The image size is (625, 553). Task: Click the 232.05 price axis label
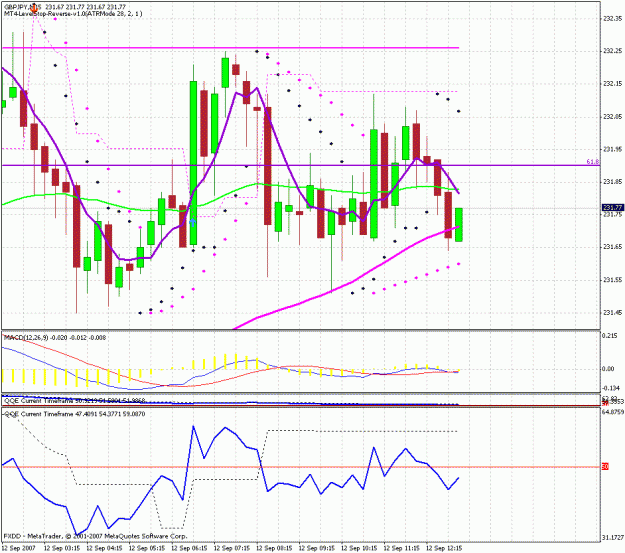(x=612, y=116)
